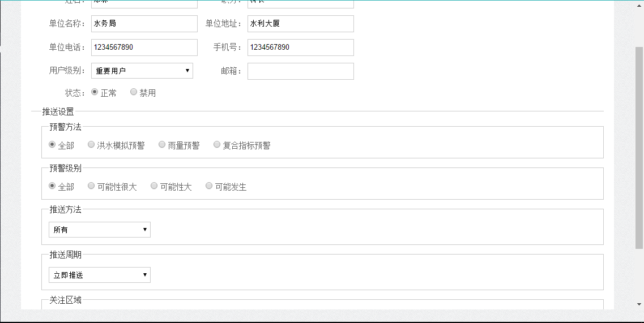Open the 用户级别 dropdown showing 重要用户

142,71
